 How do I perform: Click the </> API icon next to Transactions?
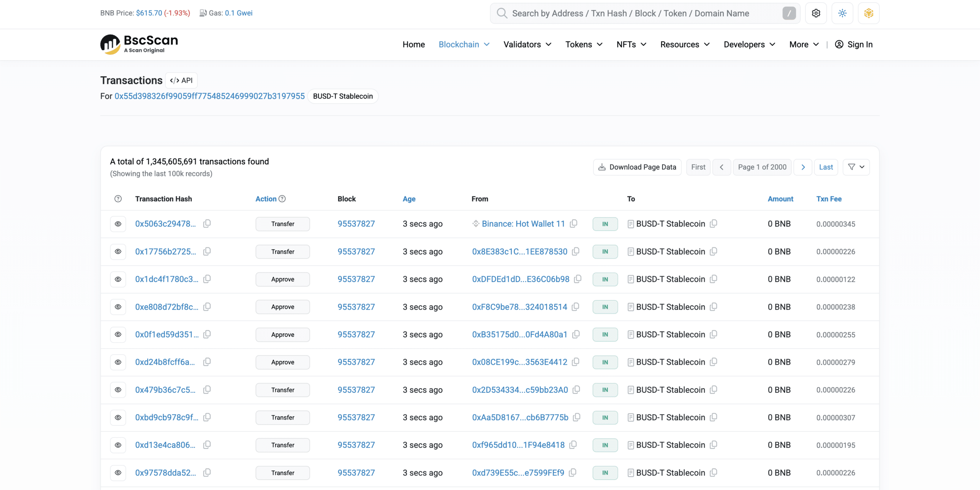(181, 80)
